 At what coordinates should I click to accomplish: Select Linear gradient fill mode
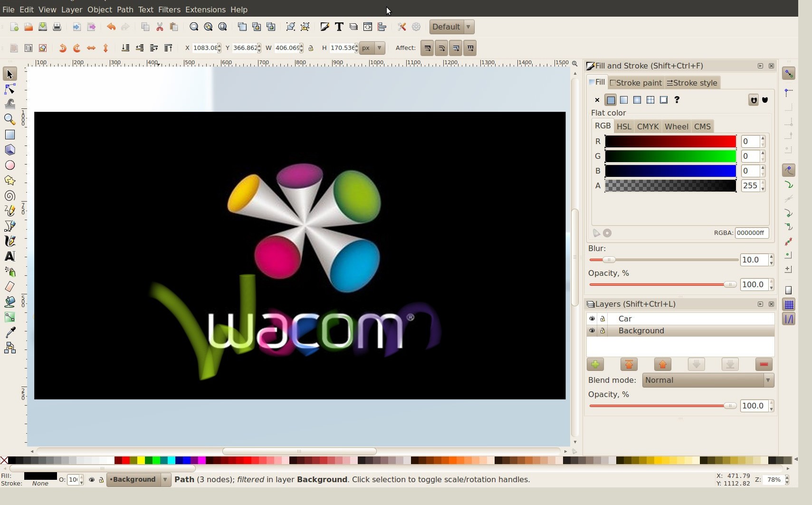(x=624, y=100)
